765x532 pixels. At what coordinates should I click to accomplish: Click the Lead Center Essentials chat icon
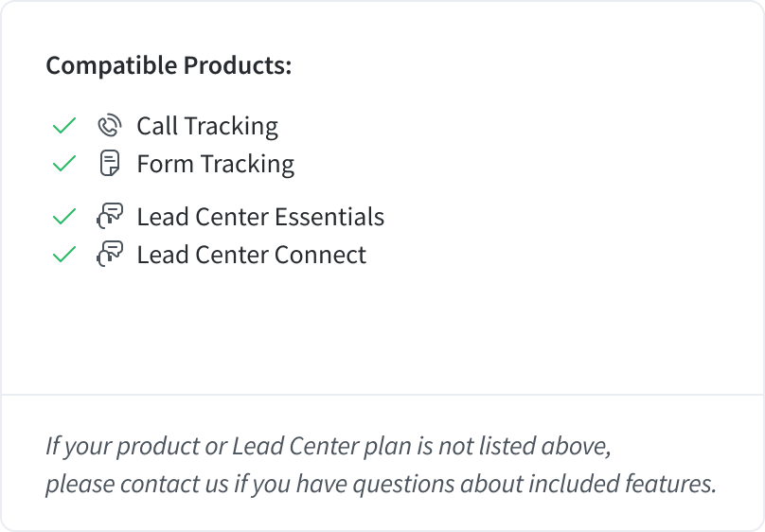click(110, 217)
